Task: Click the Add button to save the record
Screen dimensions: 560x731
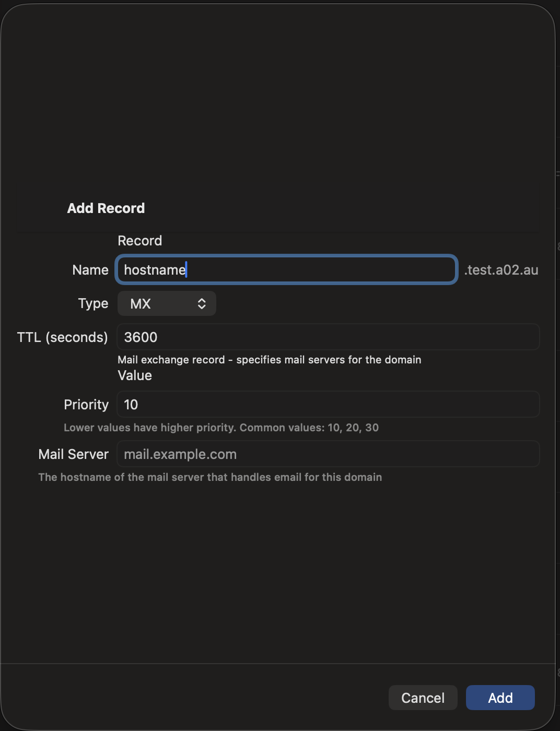Action: coord(499,698)
